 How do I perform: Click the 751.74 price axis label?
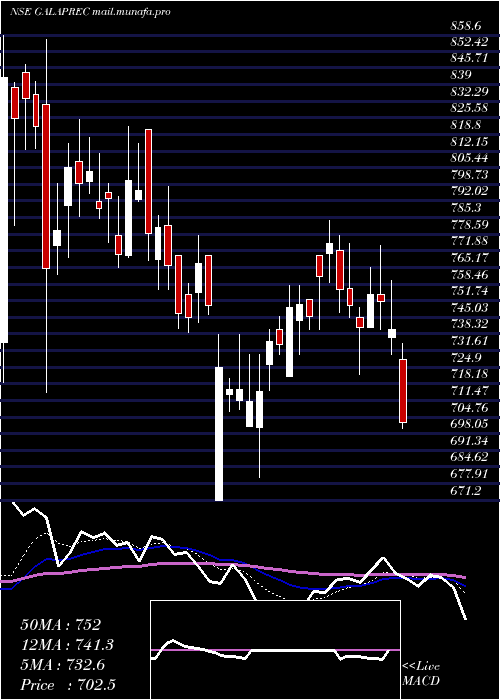(470, 292)
